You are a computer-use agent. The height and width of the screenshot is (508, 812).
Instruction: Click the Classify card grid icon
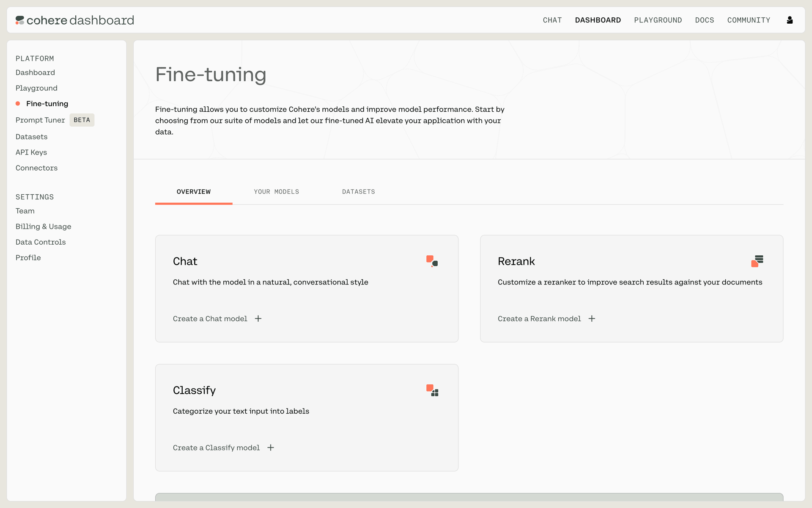tap(432, 390)
